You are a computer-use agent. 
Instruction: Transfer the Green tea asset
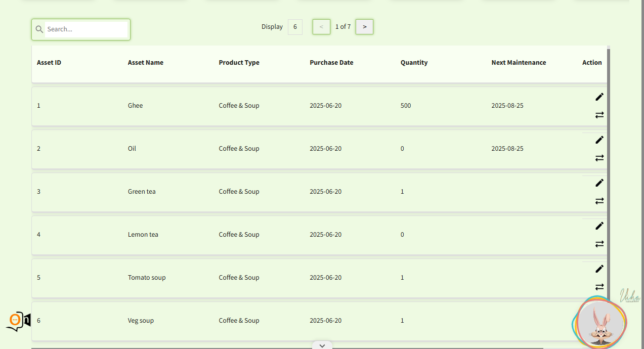pyautogui.click(x=599, y=201)
